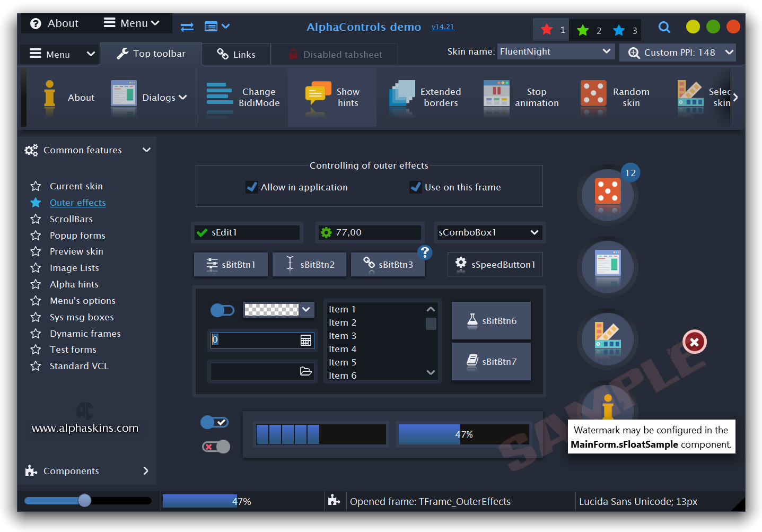Click the round dice button with badge 12

point(608,195)
